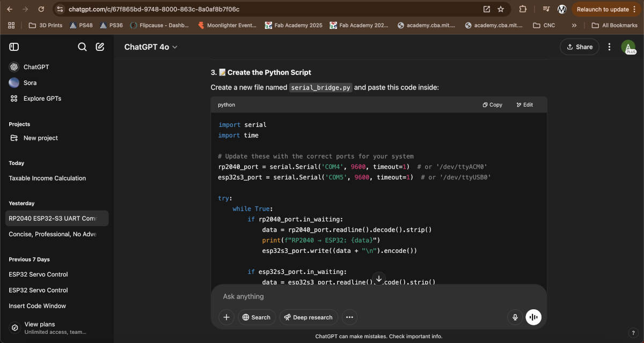644x343 pixels.
Task: Open the second academy.cba.mit bookmark
Action: 494,25
